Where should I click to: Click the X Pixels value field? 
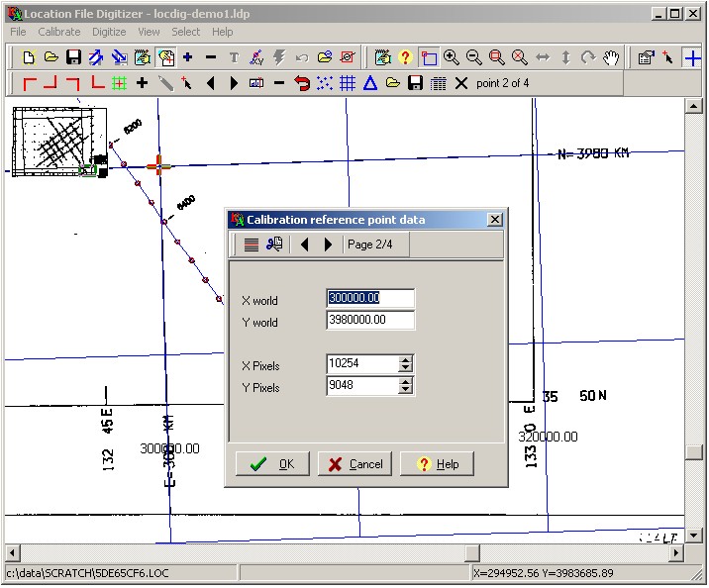(362, 363)
